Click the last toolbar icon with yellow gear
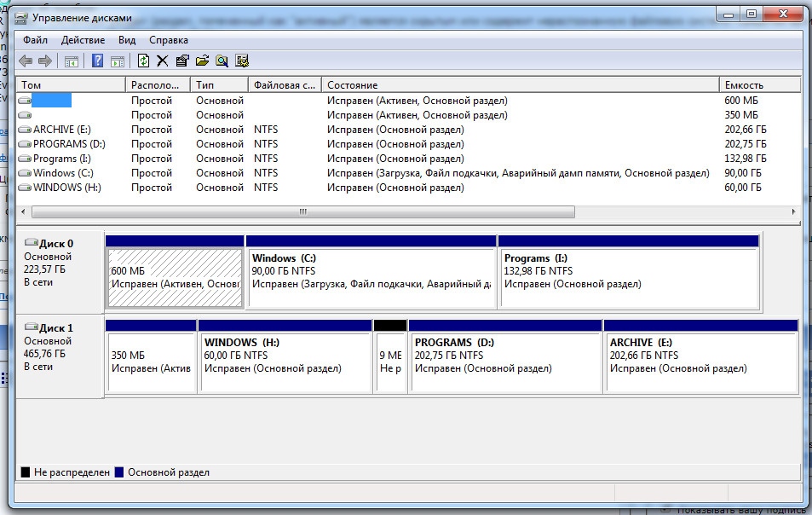The height and width of the screenshot is (515, 812). [x=242, y=61]
